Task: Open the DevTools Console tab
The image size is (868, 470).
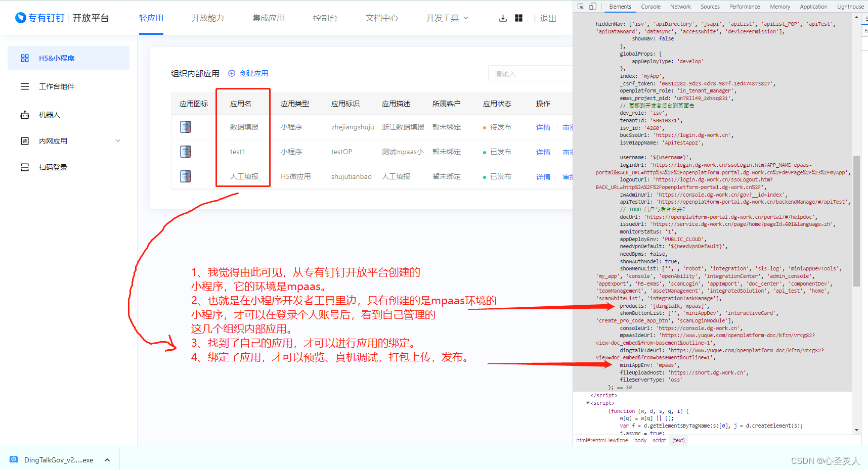Action: click(650, 7)
